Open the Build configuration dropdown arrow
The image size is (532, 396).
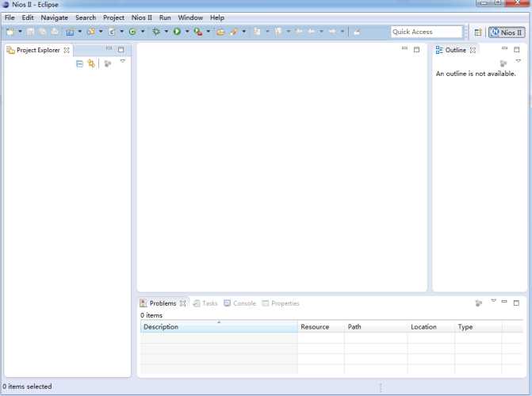pos(80,32)
